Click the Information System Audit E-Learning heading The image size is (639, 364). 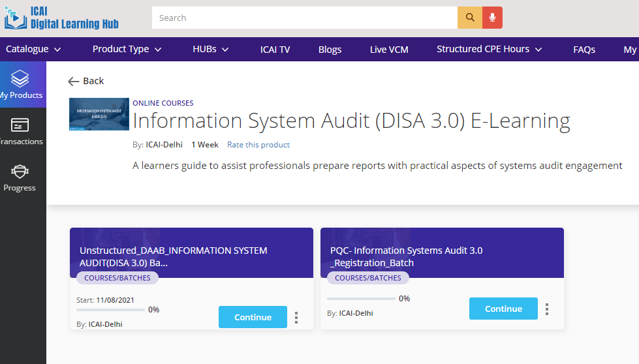coord(351,121)
